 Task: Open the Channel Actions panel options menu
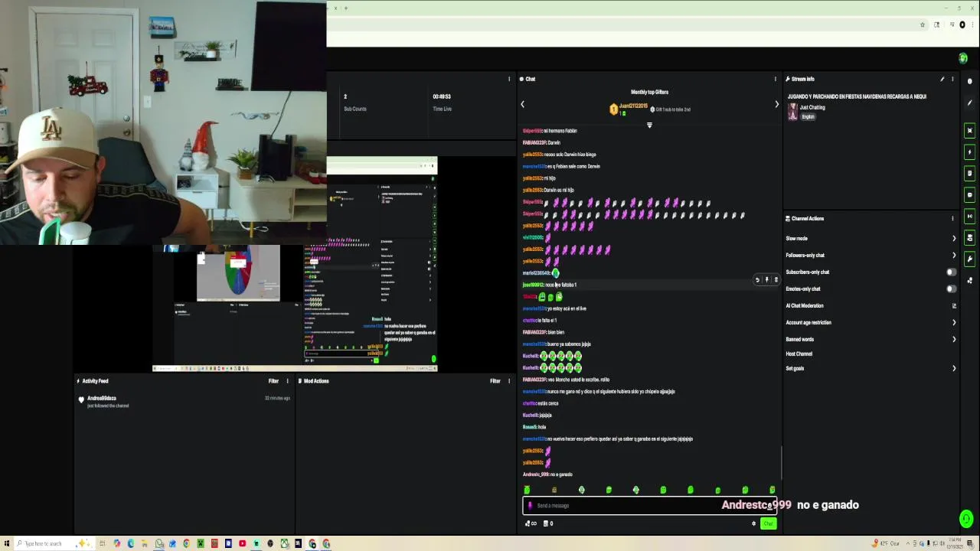(x=952, y=218)
